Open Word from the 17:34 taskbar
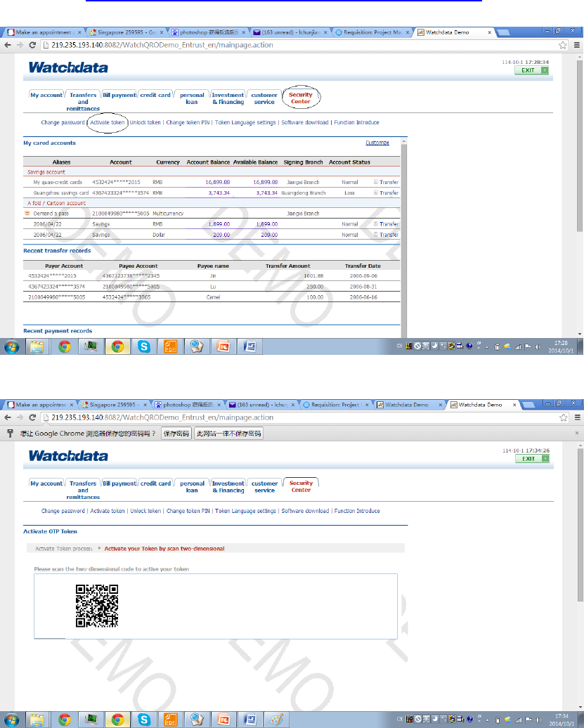The height and width of the screenshot is (728, 584). click(249, 720)
